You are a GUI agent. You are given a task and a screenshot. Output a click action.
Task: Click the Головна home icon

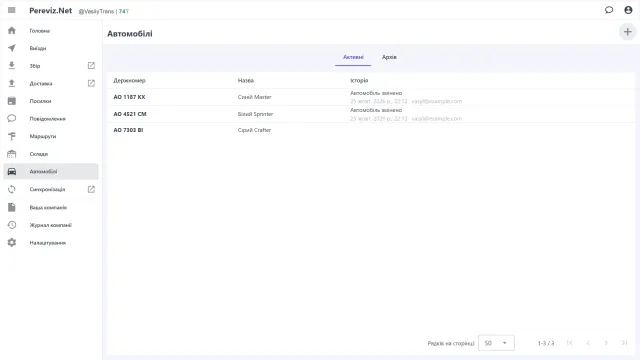[12, 31]
